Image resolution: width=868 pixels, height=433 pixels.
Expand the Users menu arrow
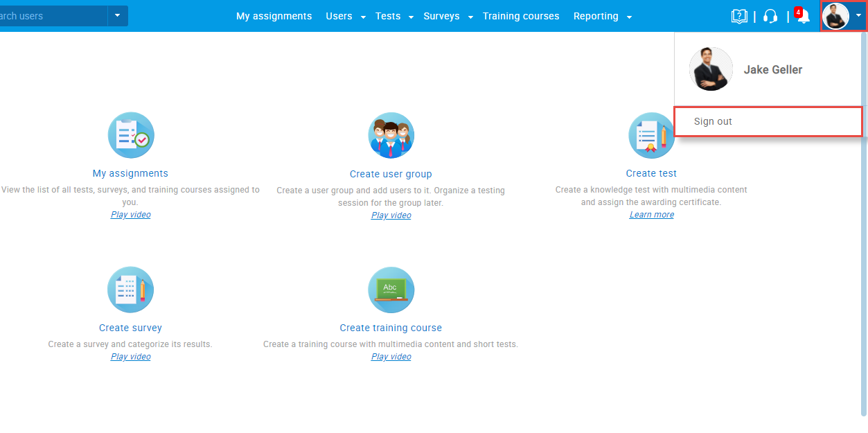363,17
